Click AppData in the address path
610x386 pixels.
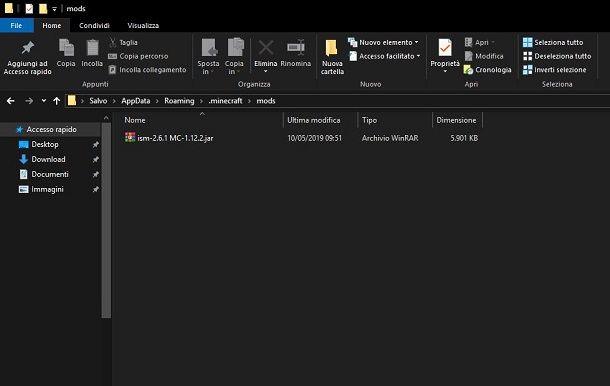click(x=135, y=101)
